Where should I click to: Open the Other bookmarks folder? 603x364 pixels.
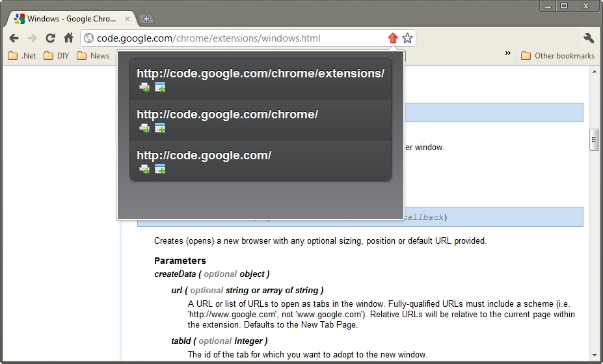(557, 56)
